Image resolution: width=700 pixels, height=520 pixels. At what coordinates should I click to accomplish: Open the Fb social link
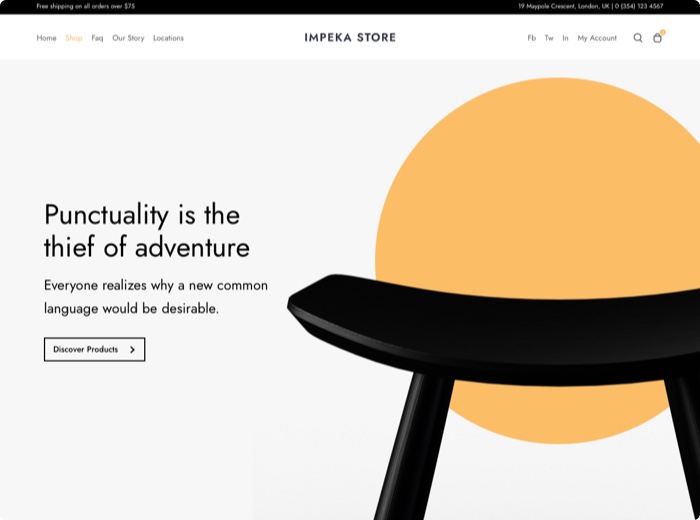(531, 38)
